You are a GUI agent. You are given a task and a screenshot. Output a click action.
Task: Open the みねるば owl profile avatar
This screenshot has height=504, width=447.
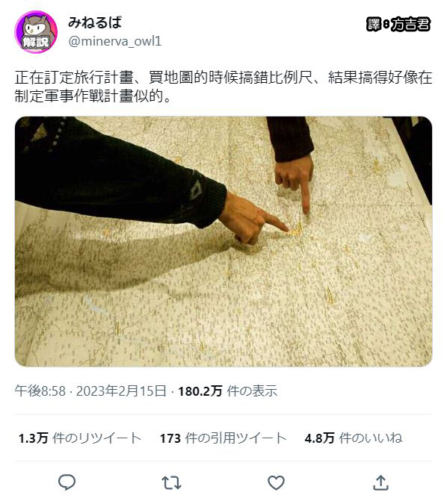[36, 32]
